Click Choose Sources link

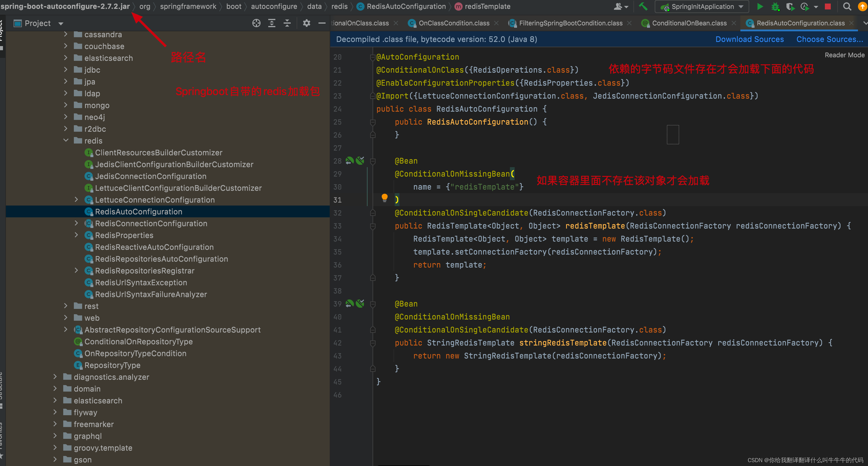coord(829,39)
